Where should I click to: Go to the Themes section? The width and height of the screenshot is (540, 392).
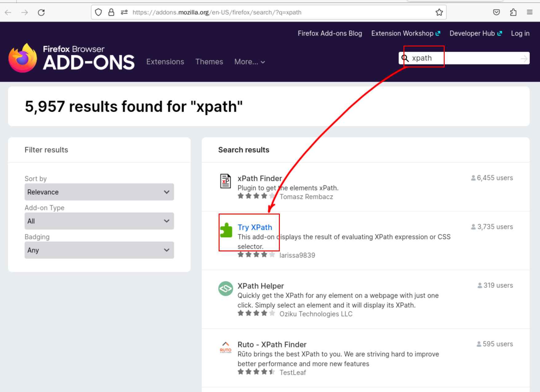click(209, 62)
